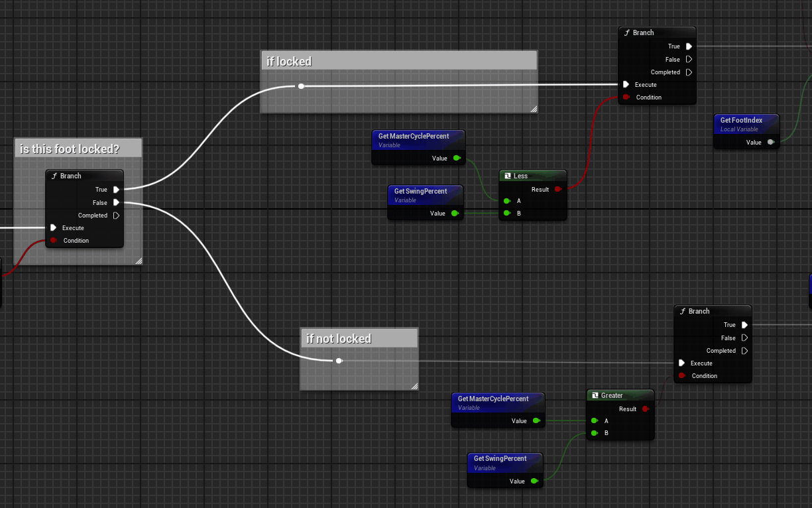
Task: Click the Completed pin on the Branch wired to Less
Action: [x=689, y=72]
